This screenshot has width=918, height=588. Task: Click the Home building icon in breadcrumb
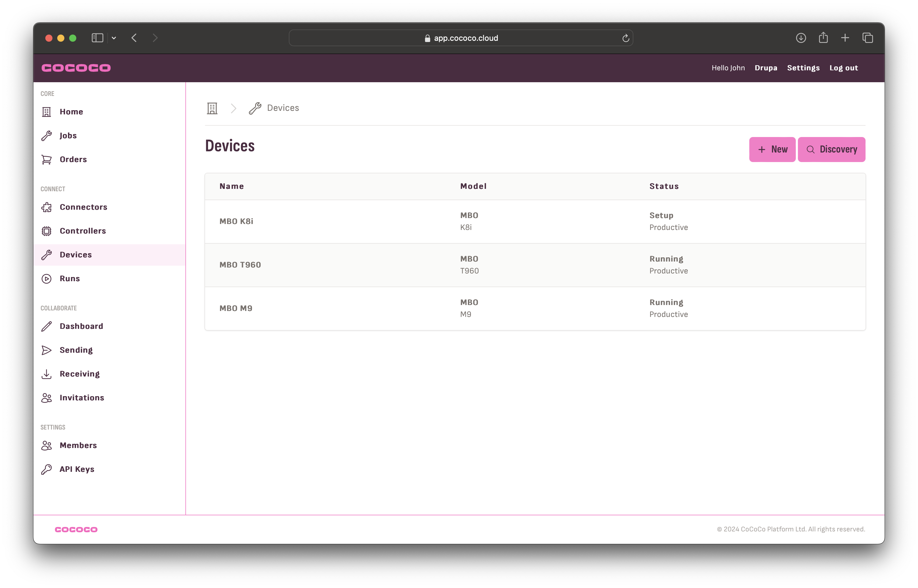pyautogui.click(x=212, y=108)
